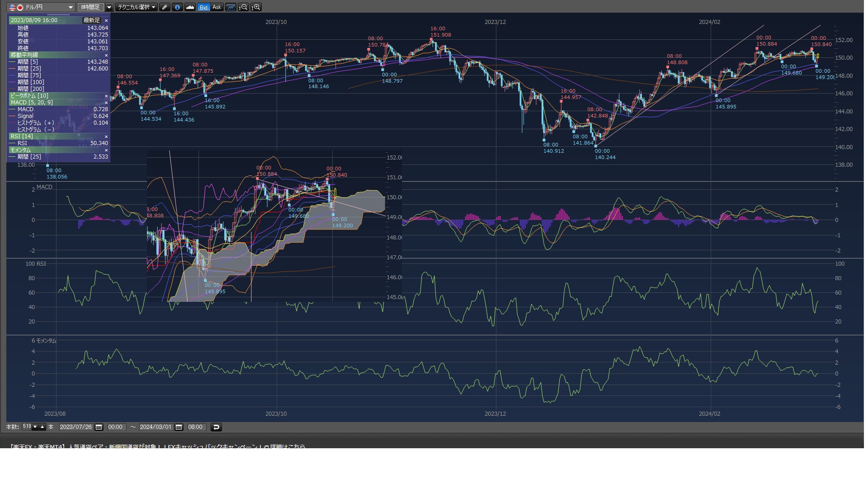Open the start date calendar picker

[99, 427]
